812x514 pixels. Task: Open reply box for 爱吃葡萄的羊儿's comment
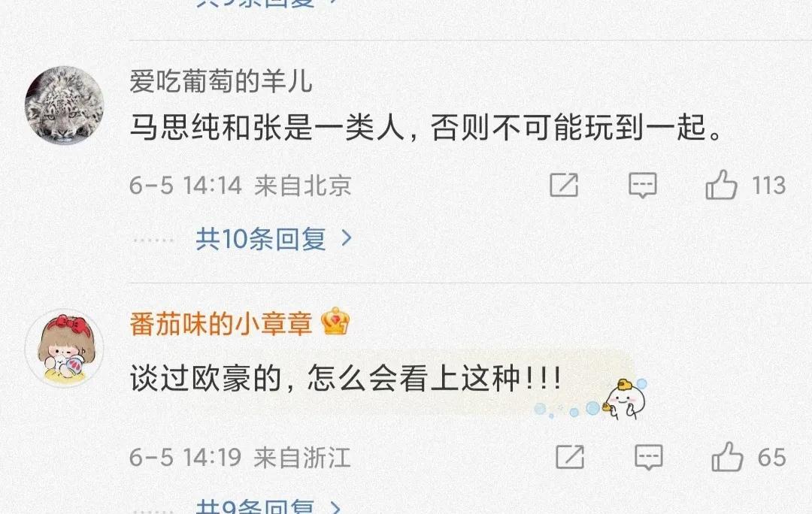(x=643, y=185)
